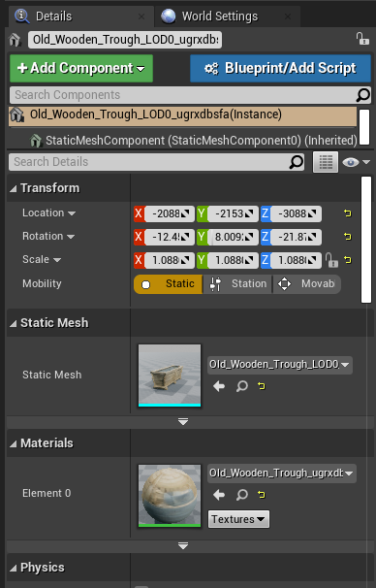
Task: Expand advanced Static Mesh options arrow
Action: [x=183, y=422]
